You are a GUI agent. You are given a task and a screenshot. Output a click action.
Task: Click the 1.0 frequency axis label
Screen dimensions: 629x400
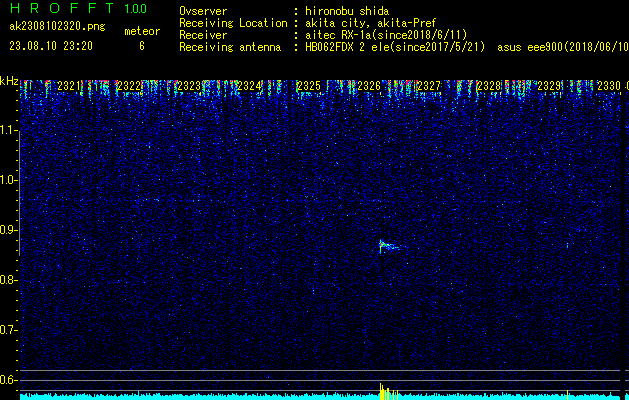(x=9, y=179)
